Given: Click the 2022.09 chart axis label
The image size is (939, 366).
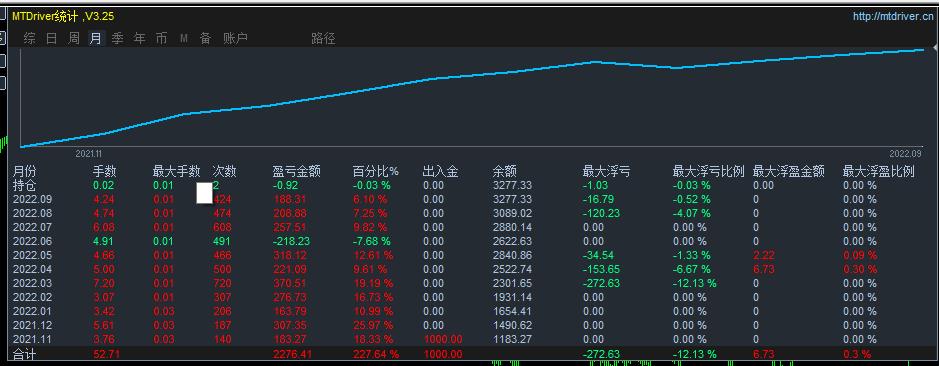Looking at the screenshot, I should 905,154.
